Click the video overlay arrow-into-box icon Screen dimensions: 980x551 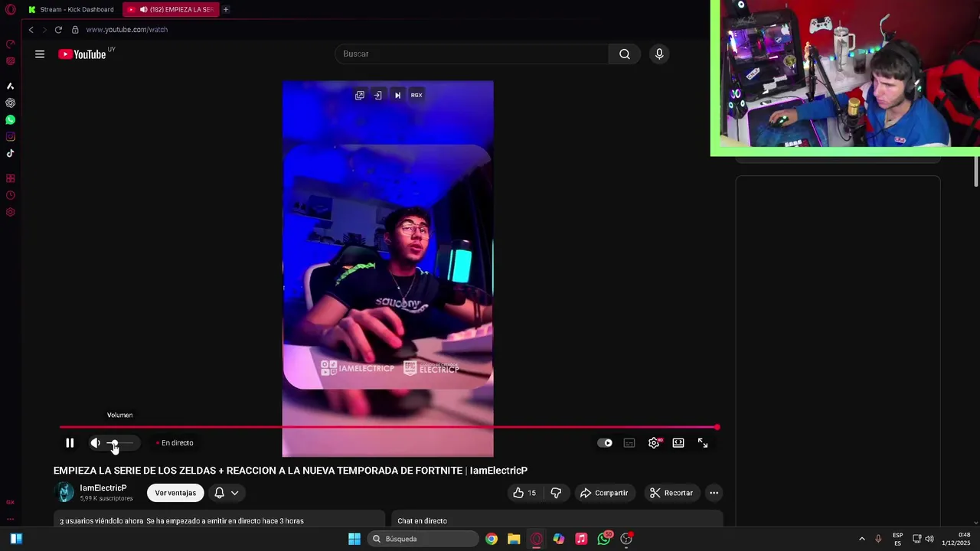coord(378,96)
